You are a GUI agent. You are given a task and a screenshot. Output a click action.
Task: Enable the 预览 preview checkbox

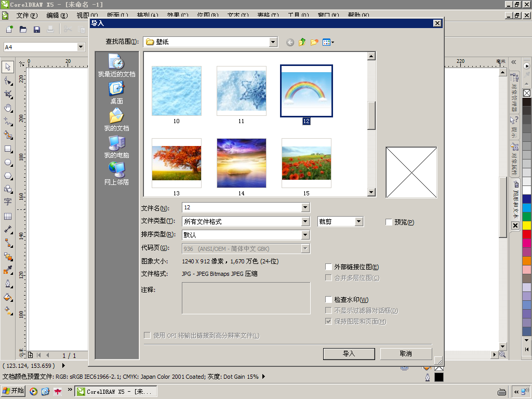[389, 222]
